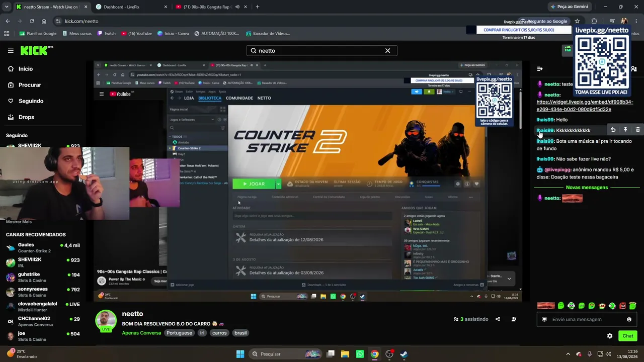Open the Planilhas Google bookmark
644x362 pixels.
[x=38, y=34]
